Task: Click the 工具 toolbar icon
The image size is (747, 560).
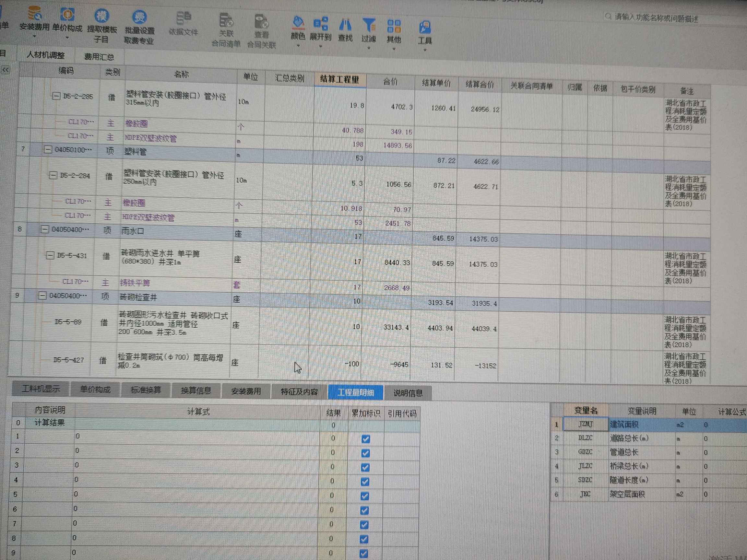Action: (424, 28)
